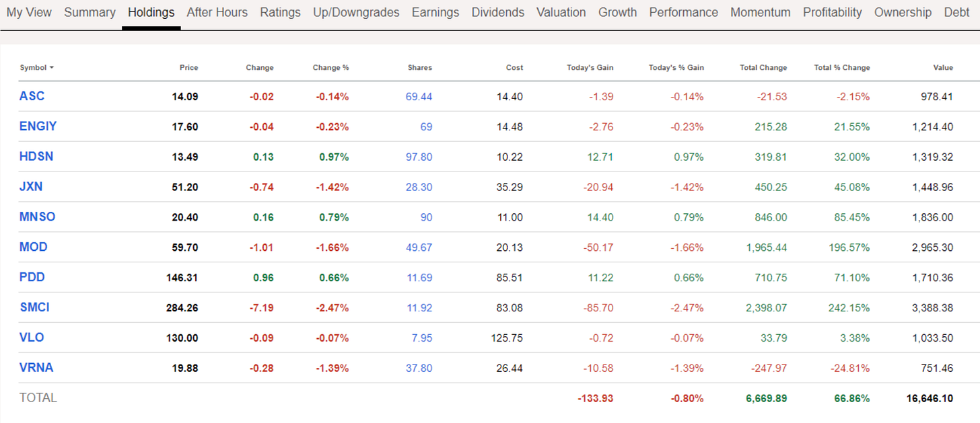Go to the Debt tab

(956, 12)
